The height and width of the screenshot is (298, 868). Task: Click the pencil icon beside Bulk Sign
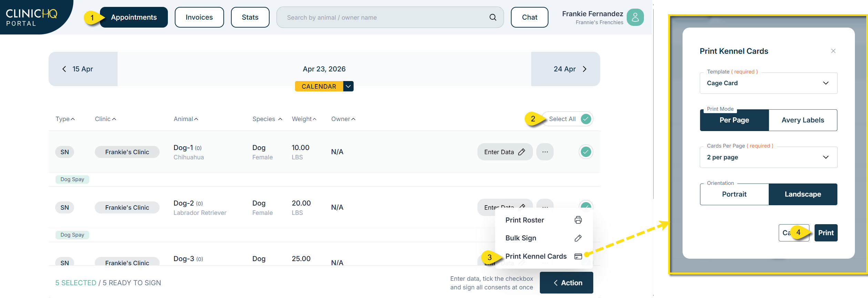pos(578,238)
